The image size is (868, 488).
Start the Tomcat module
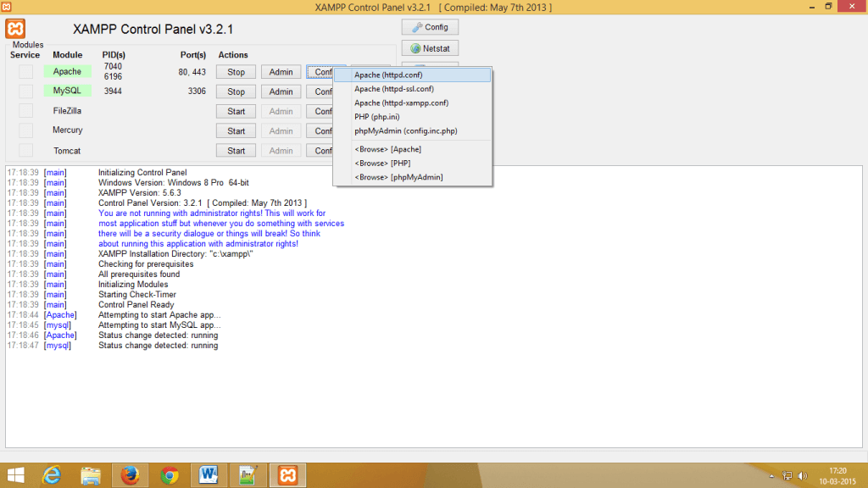(236, 151)
